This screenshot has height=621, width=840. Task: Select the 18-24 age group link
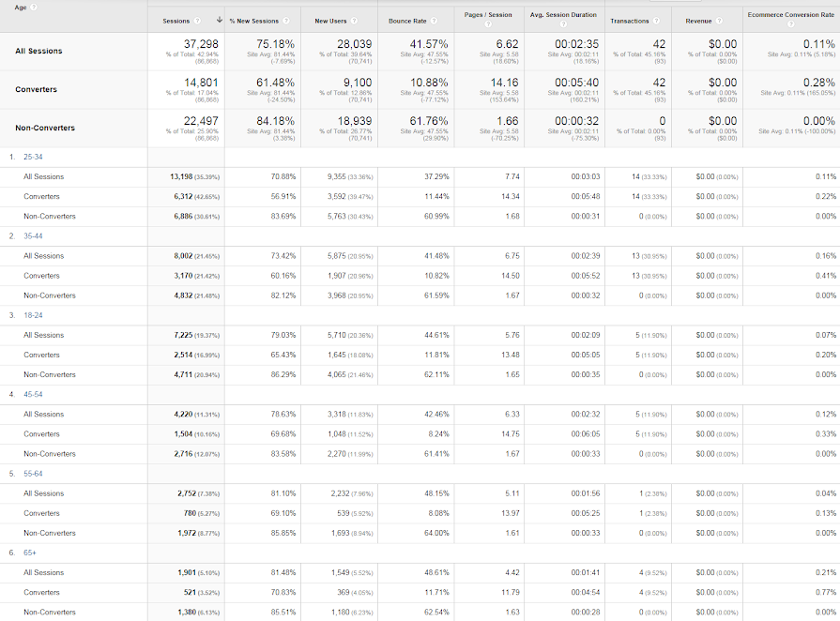(x=33, y=315)
